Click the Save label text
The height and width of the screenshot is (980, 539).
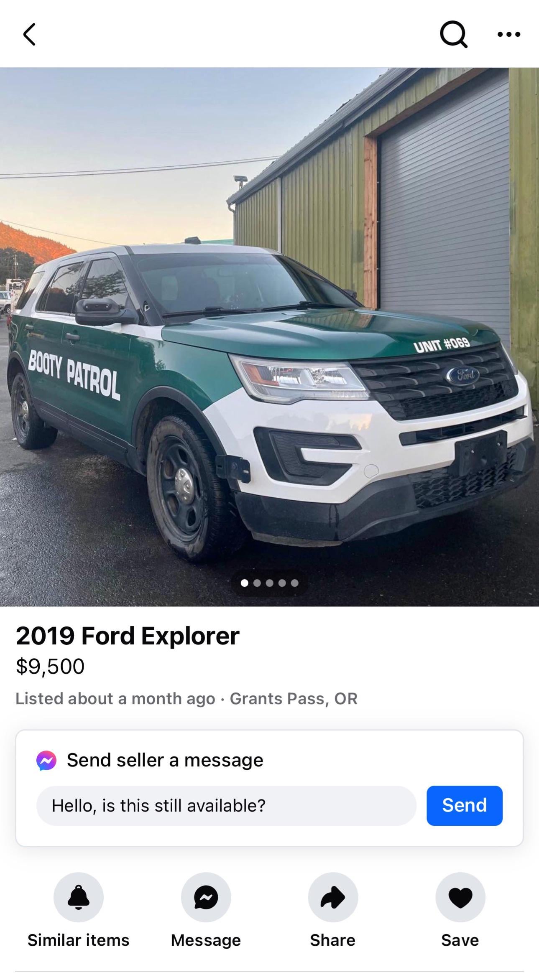click(x=460, y=940)
